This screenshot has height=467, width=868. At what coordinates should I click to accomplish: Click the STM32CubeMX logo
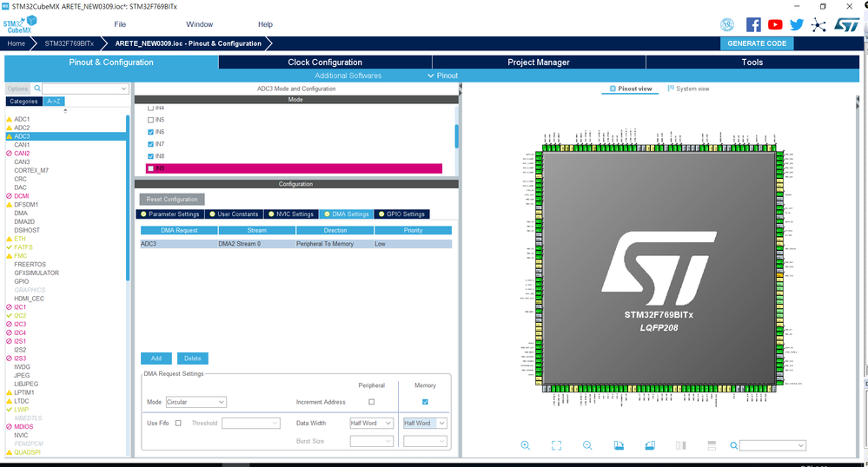point(20,24)
